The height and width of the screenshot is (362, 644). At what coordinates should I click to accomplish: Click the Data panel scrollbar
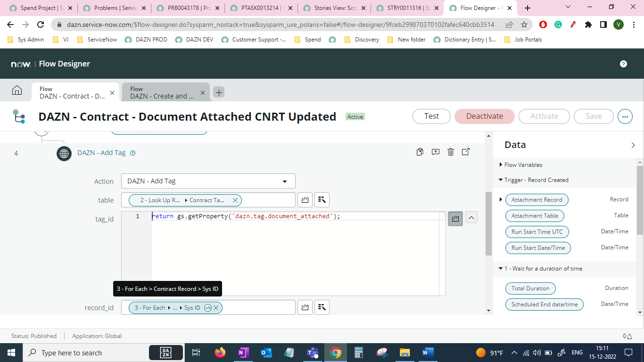pyautogui.click(x=640, y=200)
